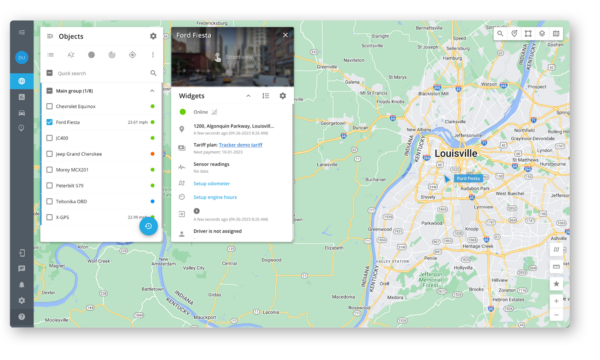
Task: Check the Jeep Grand Cherokee checkbox
Action: 49,154
